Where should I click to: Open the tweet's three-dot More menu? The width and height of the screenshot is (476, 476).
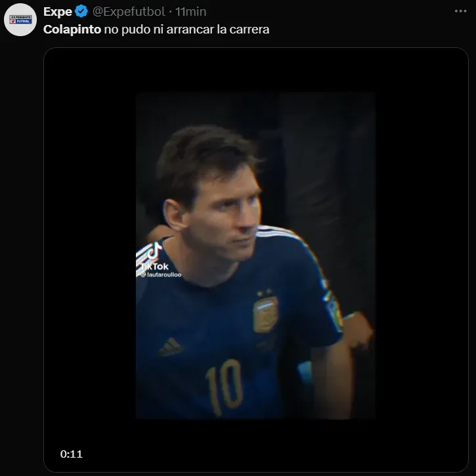[x=460, y=12]
